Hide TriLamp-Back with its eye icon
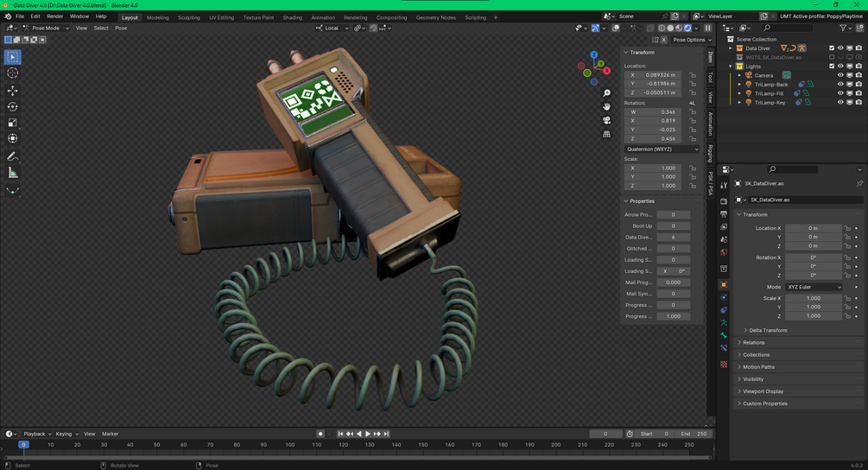 pyautogui.click(x=840, y=84)
